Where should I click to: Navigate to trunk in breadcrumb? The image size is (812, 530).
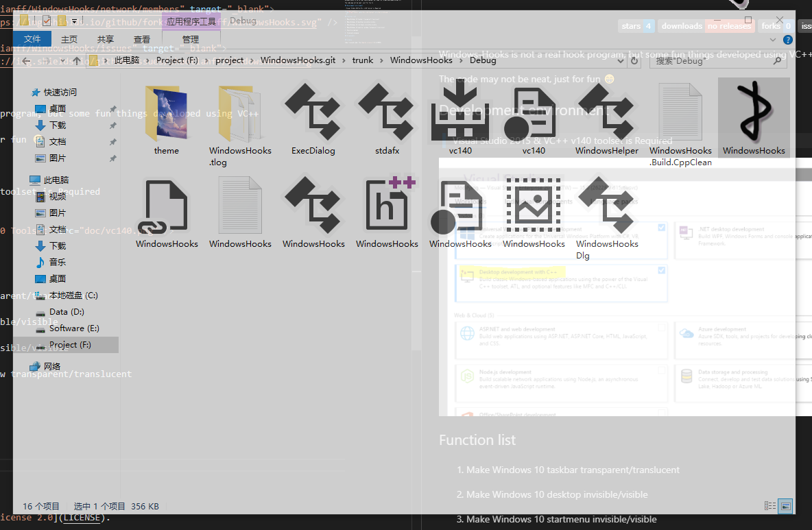click(x=363, y=60)
